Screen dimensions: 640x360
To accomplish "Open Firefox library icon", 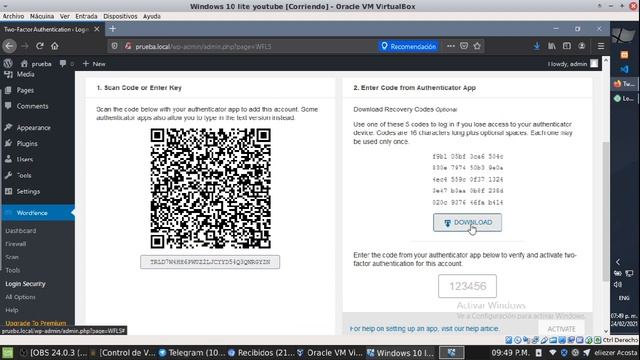I will pos(552,46).
